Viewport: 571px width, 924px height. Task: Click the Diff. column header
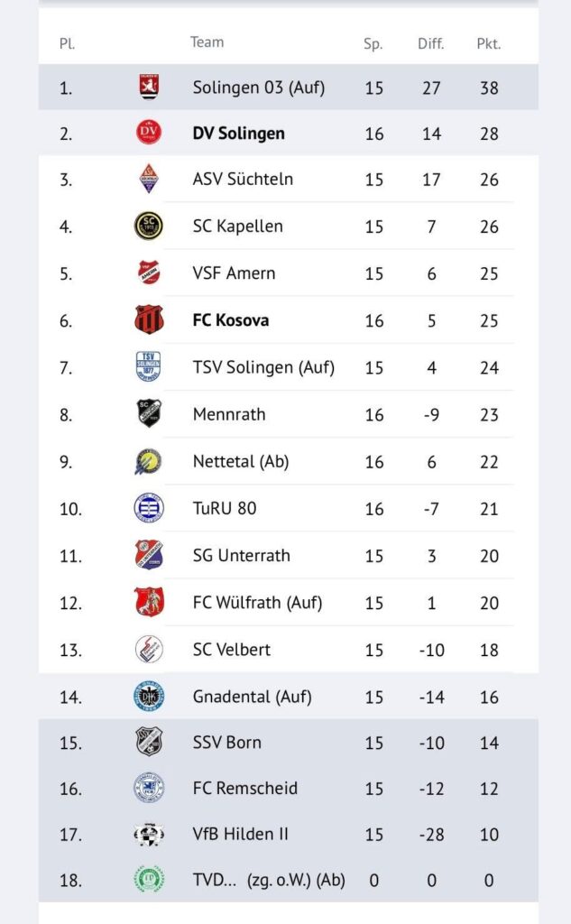pos(430,43)
